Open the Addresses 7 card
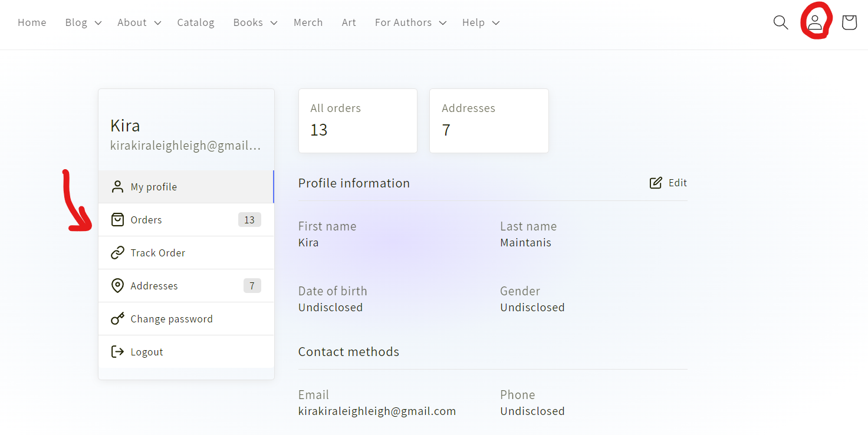The image size is (868, 435). [x=489, y=121]
